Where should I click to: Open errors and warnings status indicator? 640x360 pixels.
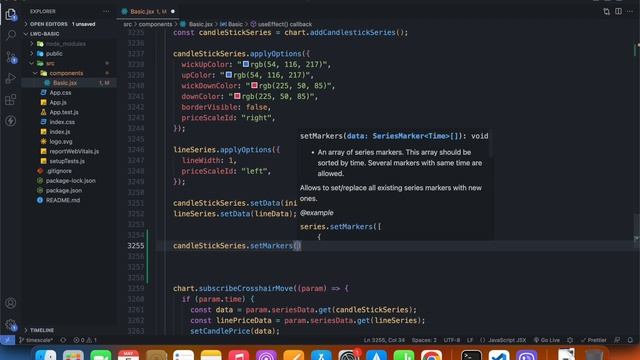pos(85,340)
